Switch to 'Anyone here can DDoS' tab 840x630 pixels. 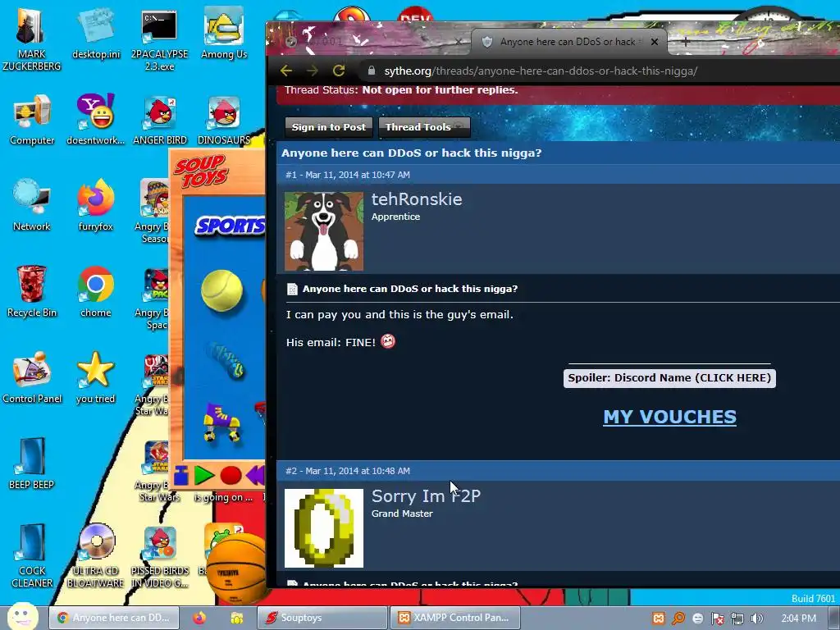(568, 42)
